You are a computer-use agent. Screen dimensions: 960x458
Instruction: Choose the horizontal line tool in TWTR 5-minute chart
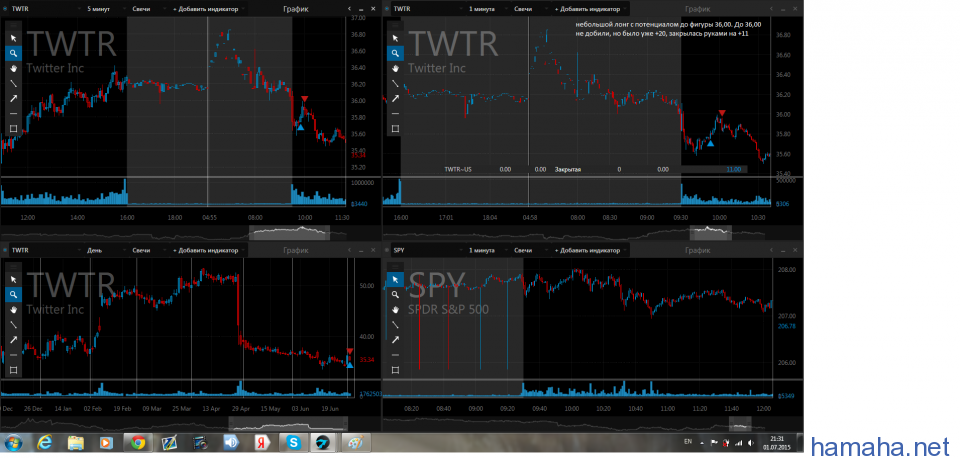(x=13, y=113)
